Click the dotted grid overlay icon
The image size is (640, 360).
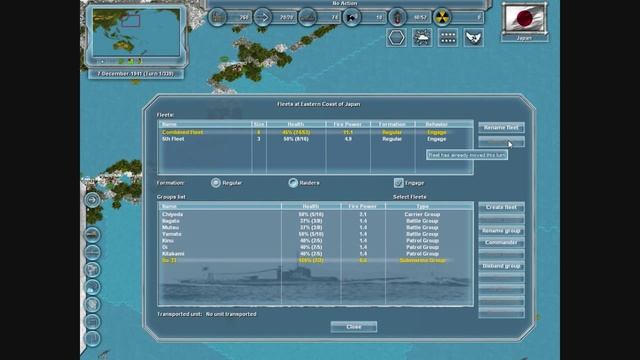tap(448, 38)
